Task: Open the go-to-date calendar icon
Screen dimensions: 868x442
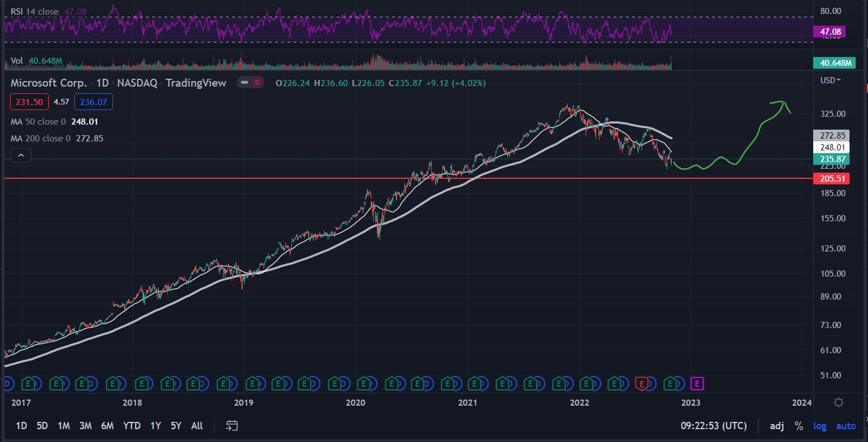Action: pyautogui.click(x=232, y=426)
